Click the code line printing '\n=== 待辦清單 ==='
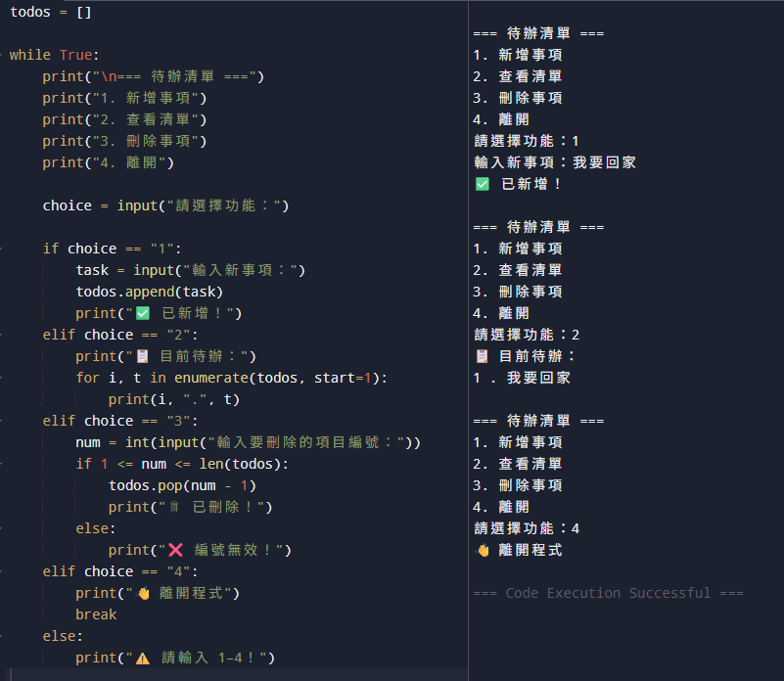784x681 pixels. 153,76
